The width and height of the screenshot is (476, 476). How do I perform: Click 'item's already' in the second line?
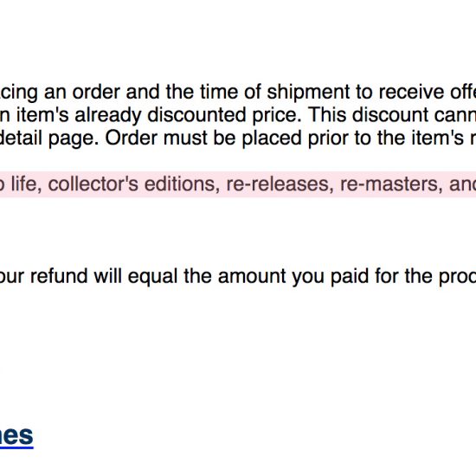coord(79,115)
